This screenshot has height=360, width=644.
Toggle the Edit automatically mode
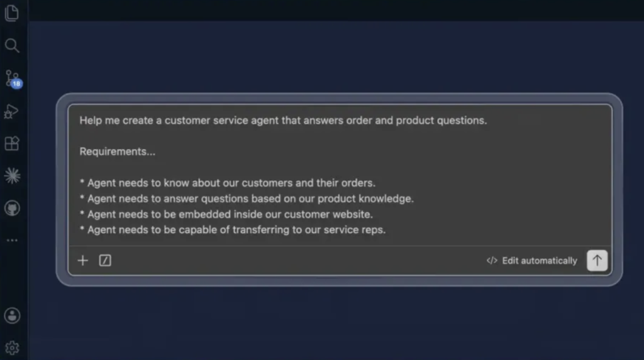(x=532, y=261)
